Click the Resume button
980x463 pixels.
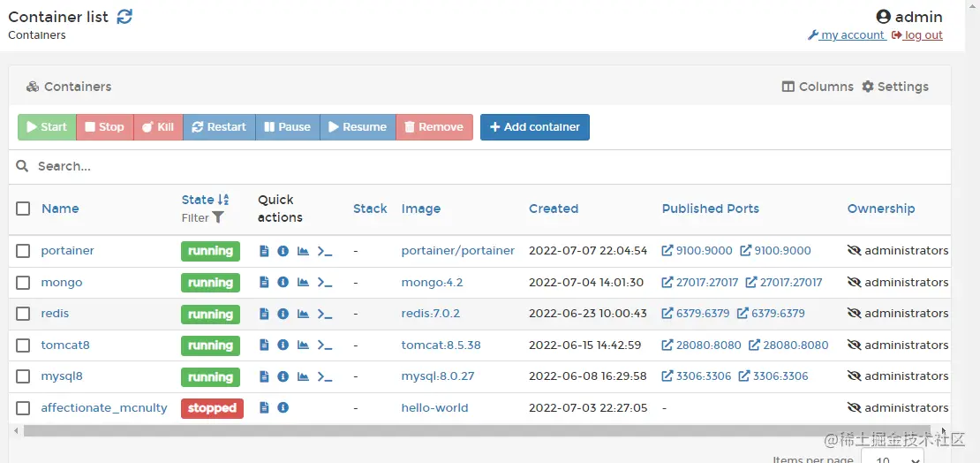click(x=358, y=127)
